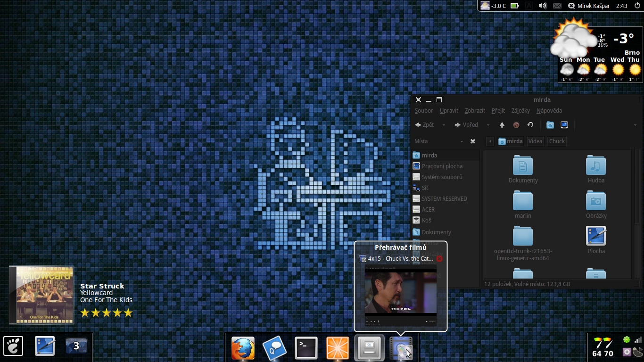The height and width of the screenshot is (362, 644).
Task: Expand the Vpřed history dropdown arrow
Action: [488, 125]
